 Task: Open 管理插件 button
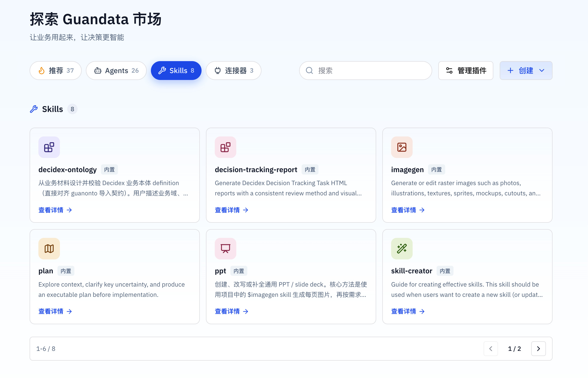click(x=465, y=70)
